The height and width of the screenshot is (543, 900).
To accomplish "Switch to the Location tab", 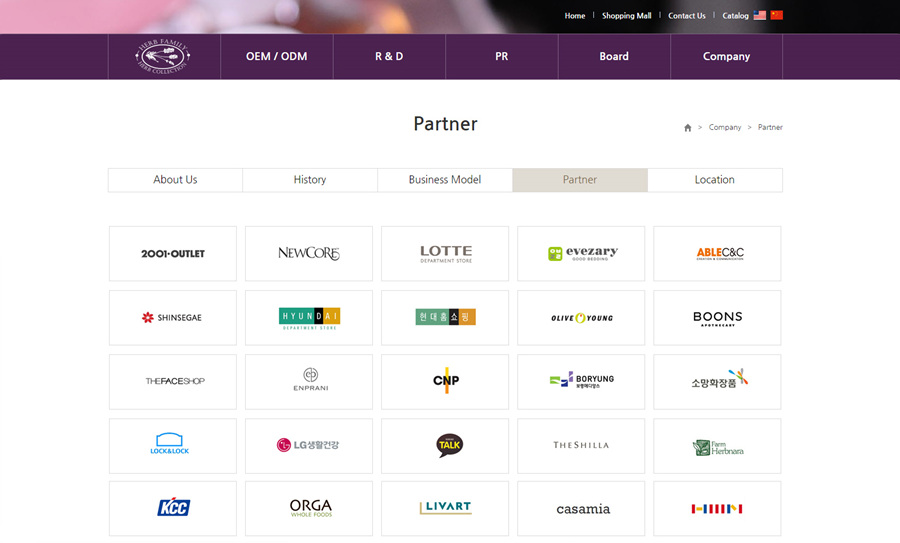I will (x=715, y=180).
